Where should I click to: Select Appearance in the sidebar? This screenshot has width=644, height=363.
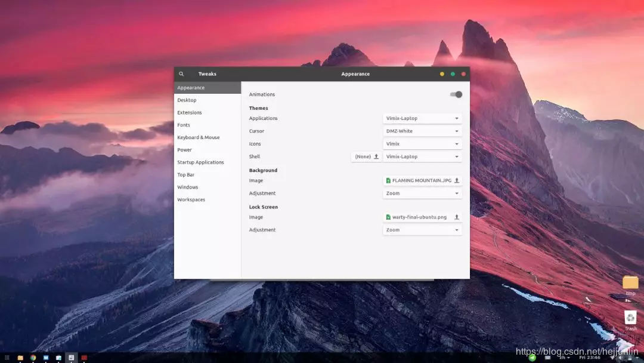click(x=208, y=88)
